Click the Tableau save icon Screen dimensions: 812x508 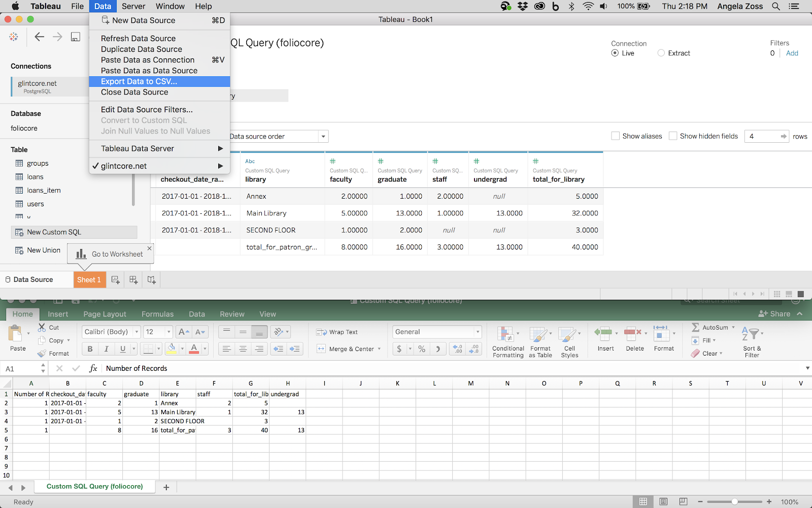tap(76, 37)
